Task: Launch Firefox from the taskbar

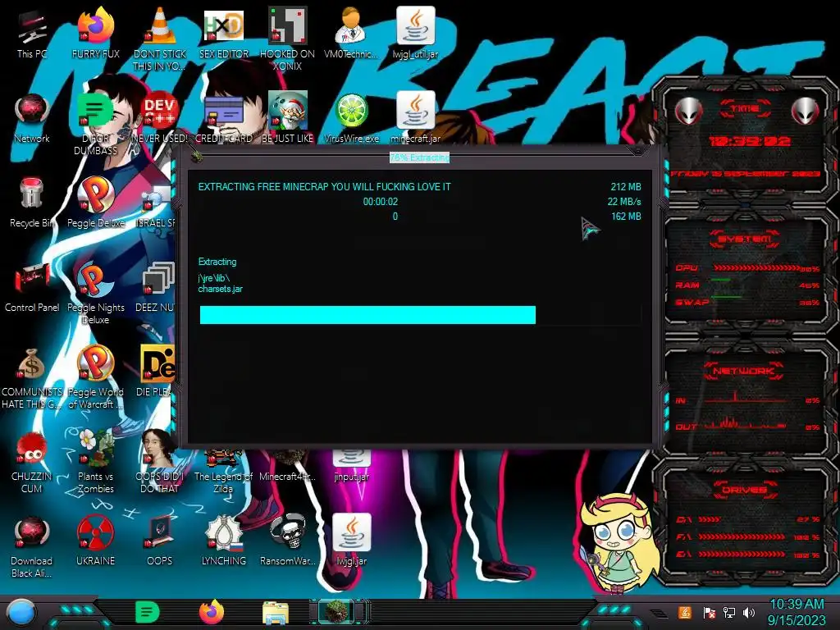Action: pyautogui.click(x=212, y=612)
